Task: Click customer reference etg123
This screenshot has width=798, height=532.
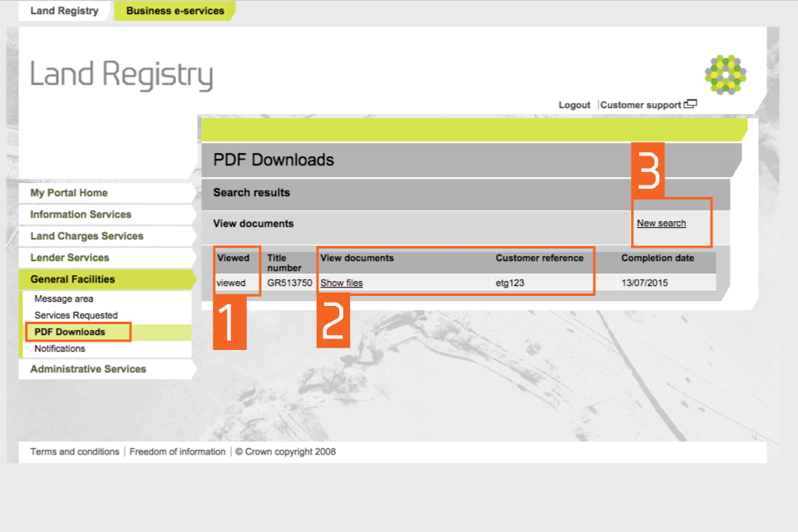Action: (510, 283)
